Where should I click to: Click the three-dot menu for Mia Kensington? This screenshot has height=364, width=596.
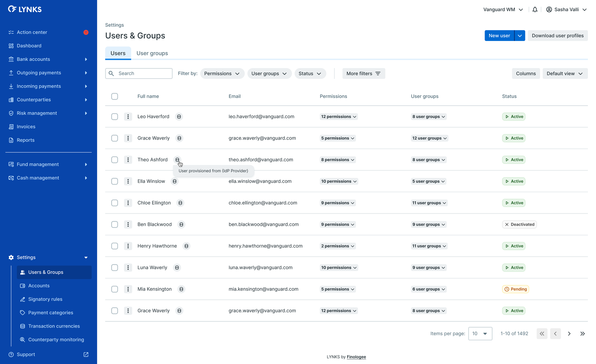tap(128, 289)
